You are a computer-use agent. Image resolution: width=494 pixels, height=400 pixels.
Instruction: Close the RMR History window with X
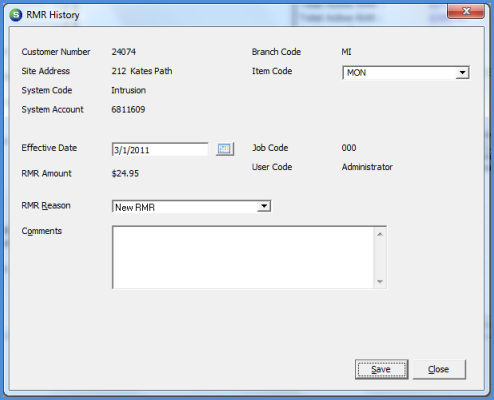point(466,11)
